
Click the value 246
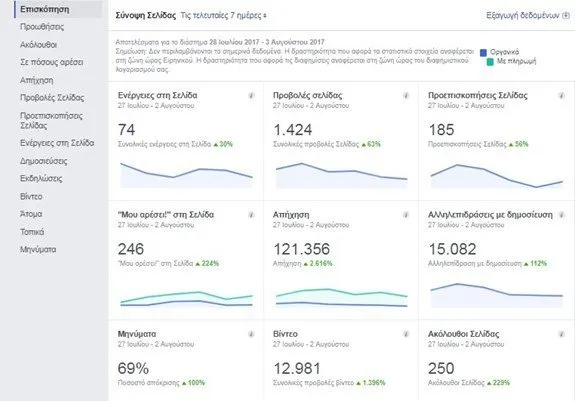click(131, 249)
